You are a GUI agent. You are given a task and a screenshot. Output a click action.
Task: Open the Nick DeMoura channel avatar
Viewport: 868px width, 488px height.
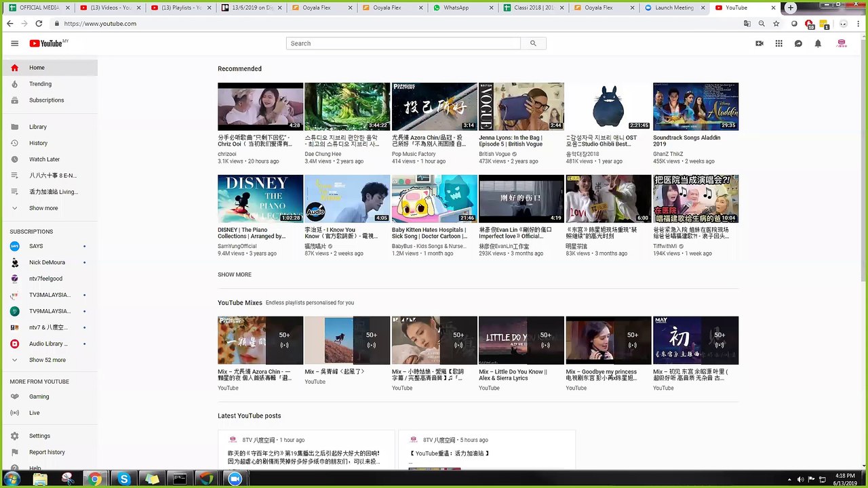point(15,262)
